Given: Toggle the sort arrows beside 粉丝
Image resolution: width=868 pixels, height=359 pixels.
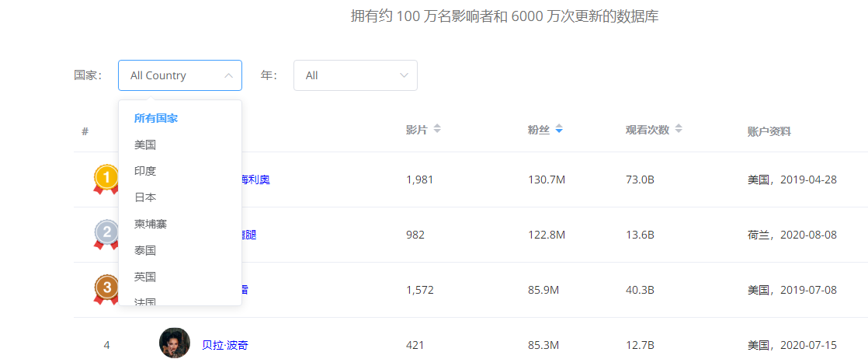Looking at the screenshot, I should pyautogui.click(x=559, y=129).
